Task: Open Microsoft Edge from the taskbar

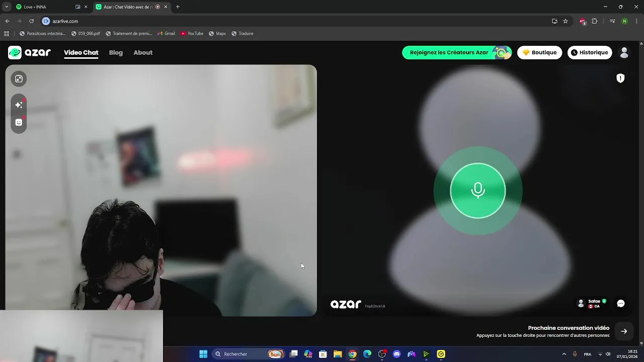Action: pyautogui.click(x=367, y=354)
